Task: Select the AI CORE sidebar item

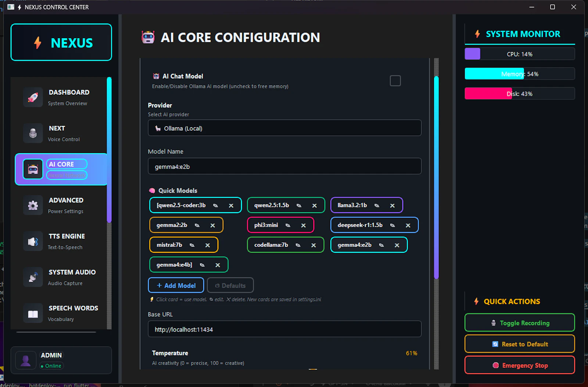Action: [x=61, y=169]
